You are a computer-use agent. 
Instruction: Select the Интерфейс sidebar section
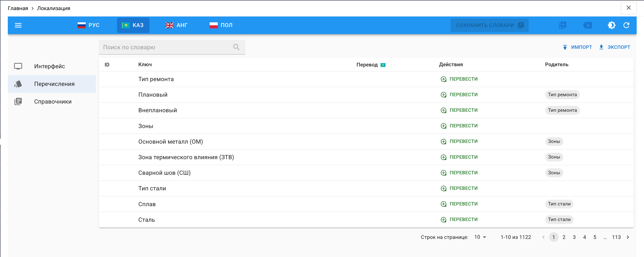pyautogui.click(x=49, y=66)
